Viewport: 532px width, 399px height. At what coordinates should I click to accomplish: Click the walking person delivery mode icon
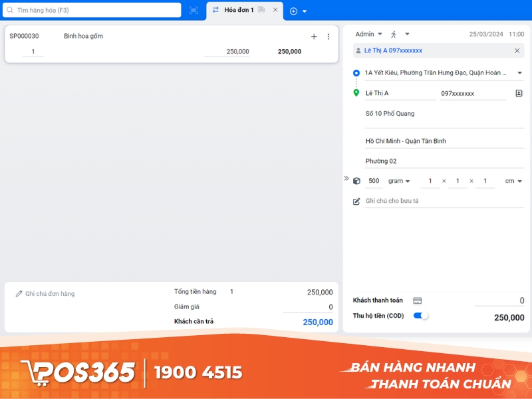pyautogui.click(x=394, y=34)
